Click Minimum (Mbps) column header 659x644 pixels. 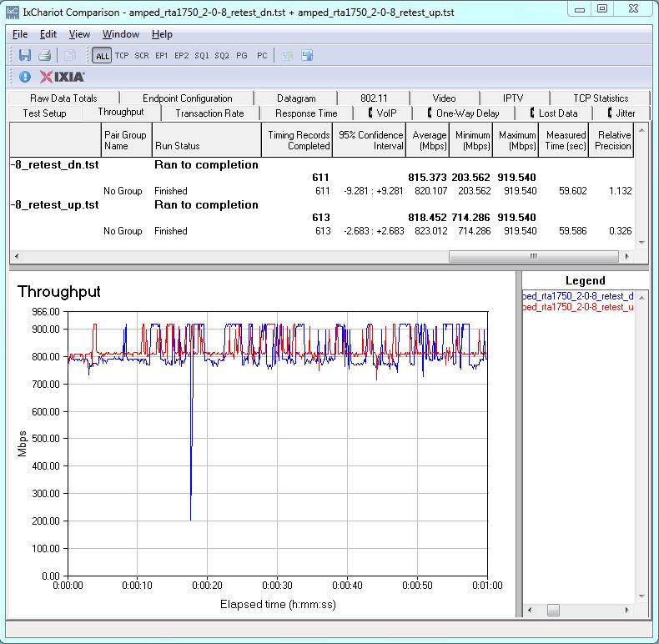[471, 140]
